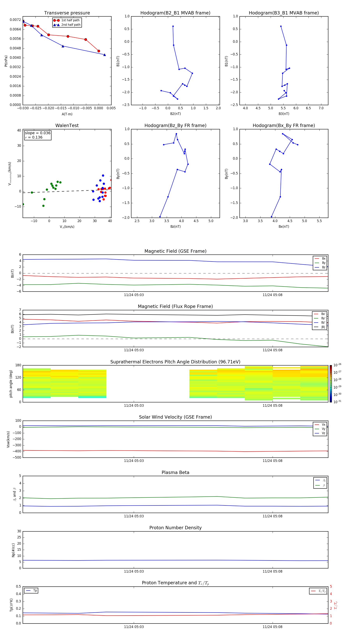Screen dimensions: 351x644
Task: Click the 'Pt(nPa)' axis label
Action: tap(6, 61)
